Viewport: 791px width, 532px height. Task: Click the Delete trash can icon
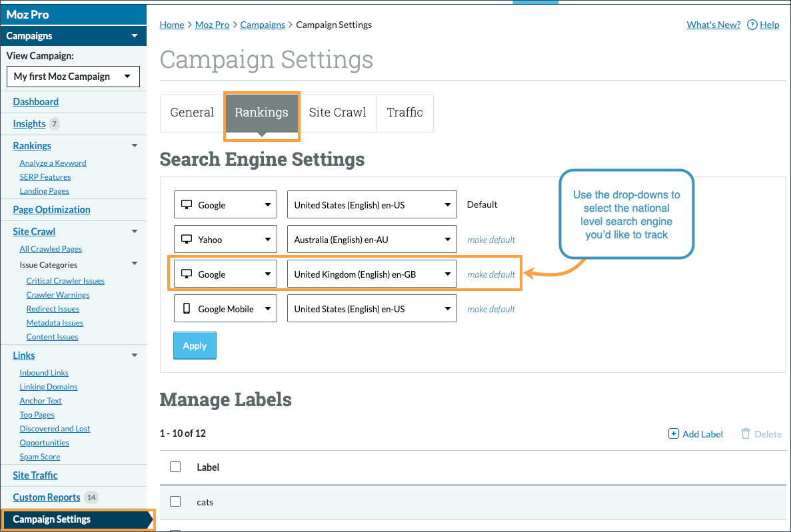[746, 433]
